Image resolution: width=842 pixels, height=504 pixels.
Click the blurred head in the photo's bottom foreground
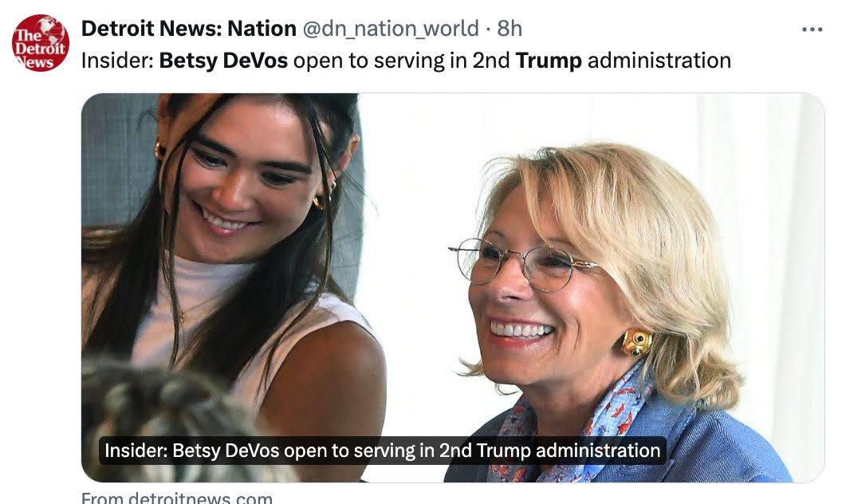pyautogui.click(x=159, y=407)
